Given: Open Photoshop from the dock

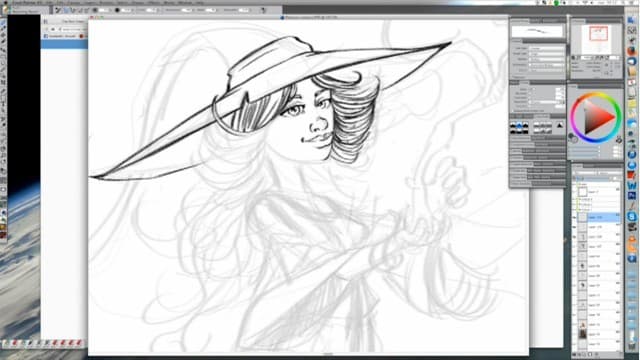Looking at the screenshot, I should [632, 196].
